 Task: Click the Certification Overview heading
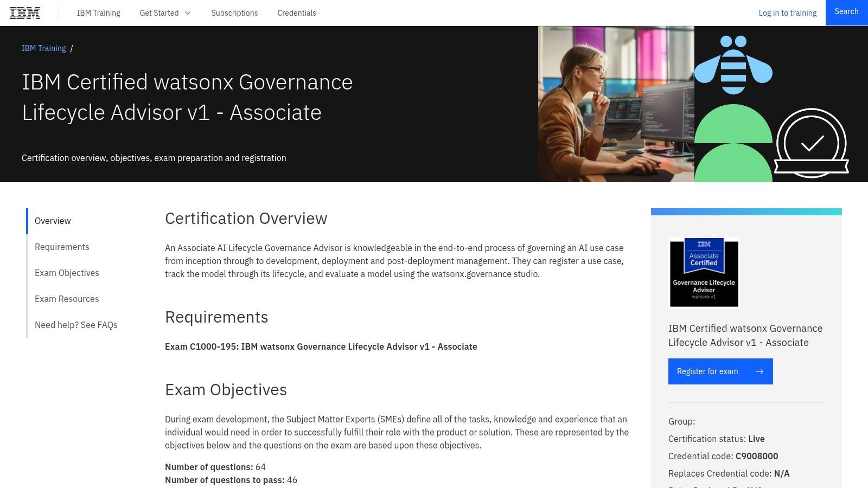click(x=246, y=219)
